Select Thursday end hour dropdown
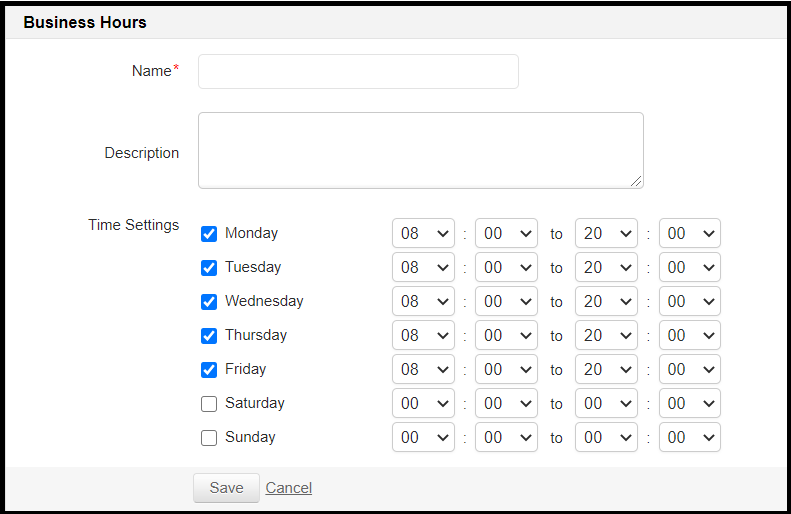791x514 pixels. click(606, 336)
